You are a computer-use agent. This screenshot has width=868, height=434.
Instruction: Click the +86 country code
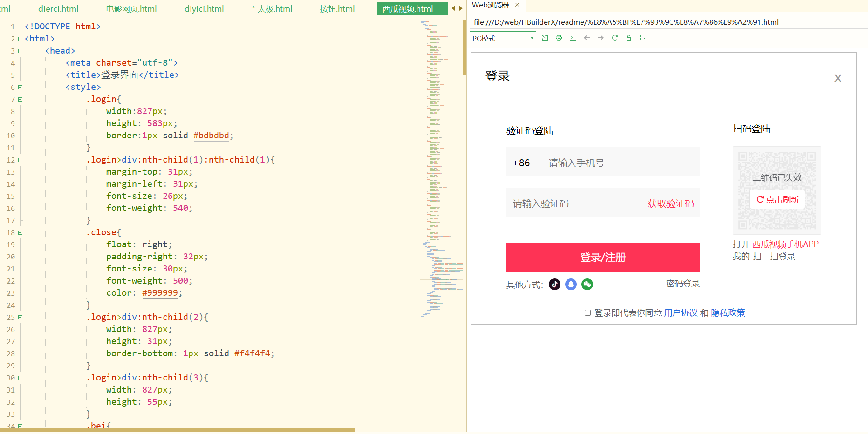tap(521, 163)
